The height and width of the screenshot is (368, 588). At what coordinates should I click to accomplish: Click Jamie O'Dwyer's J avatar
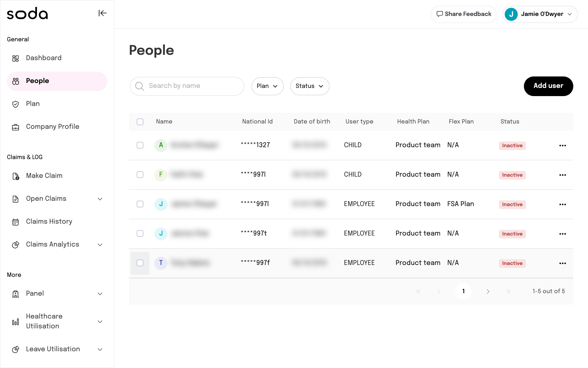(511, 14)
